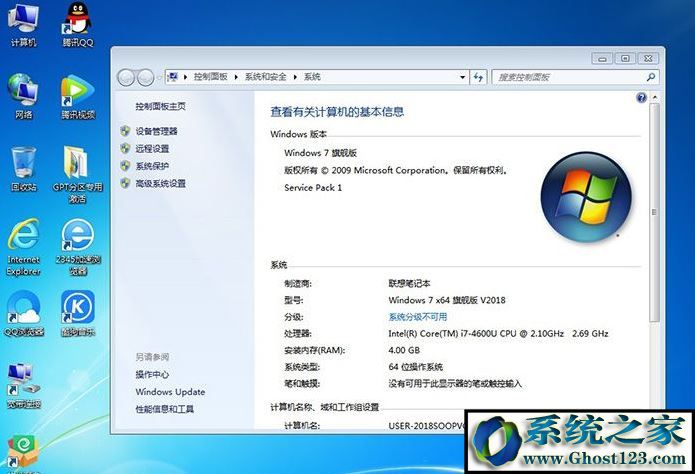Expand arrow after 控制面板 breadcrumb
Screen dimensions: 695x474
pyautogui.click(x=236, y=77)
